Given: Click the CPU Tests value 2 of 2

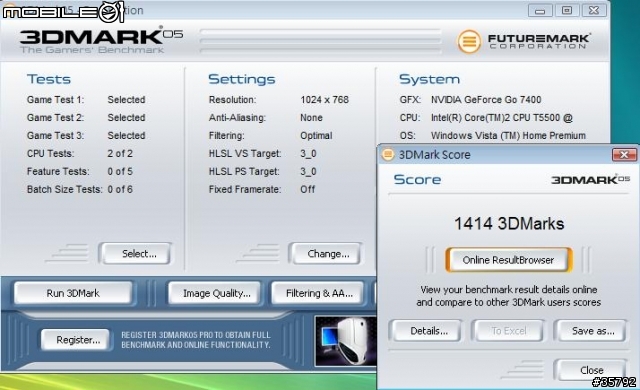Looking at the screenshot, I should (x=120, y=153).
